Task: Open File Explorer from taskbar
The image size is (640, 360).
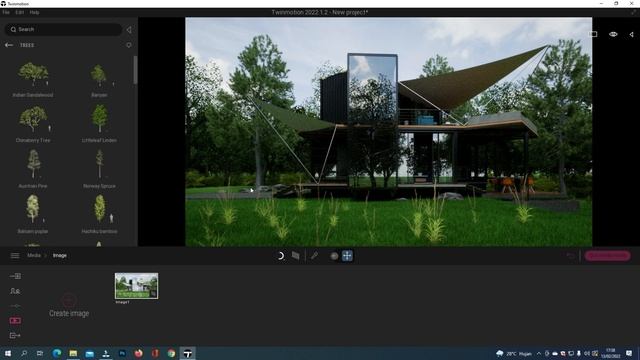Action: point(73,353)
